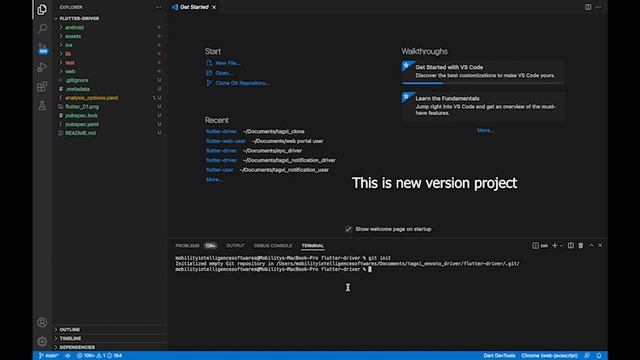Select the zsh terminal indicator
The height and width of the screenshot is (360, 640).
tap(540, 245)
